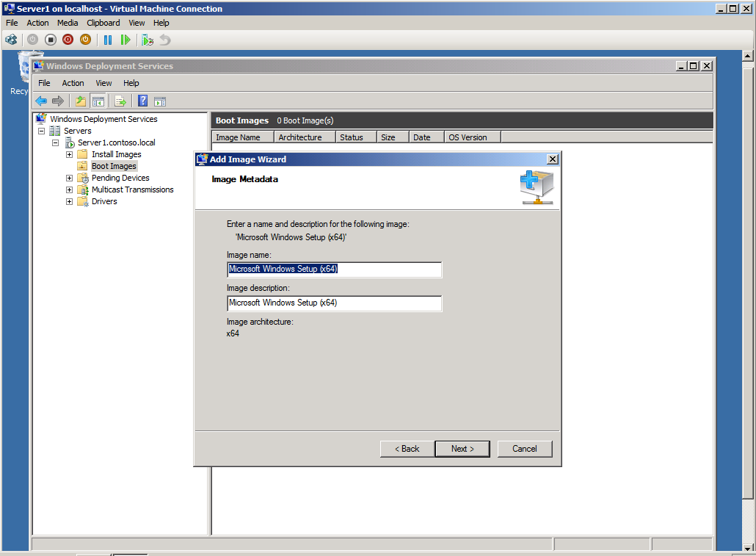756x556 pixels.
Task: Minimize the Windows Deployment Services window
Action: [x=681, y=65]
